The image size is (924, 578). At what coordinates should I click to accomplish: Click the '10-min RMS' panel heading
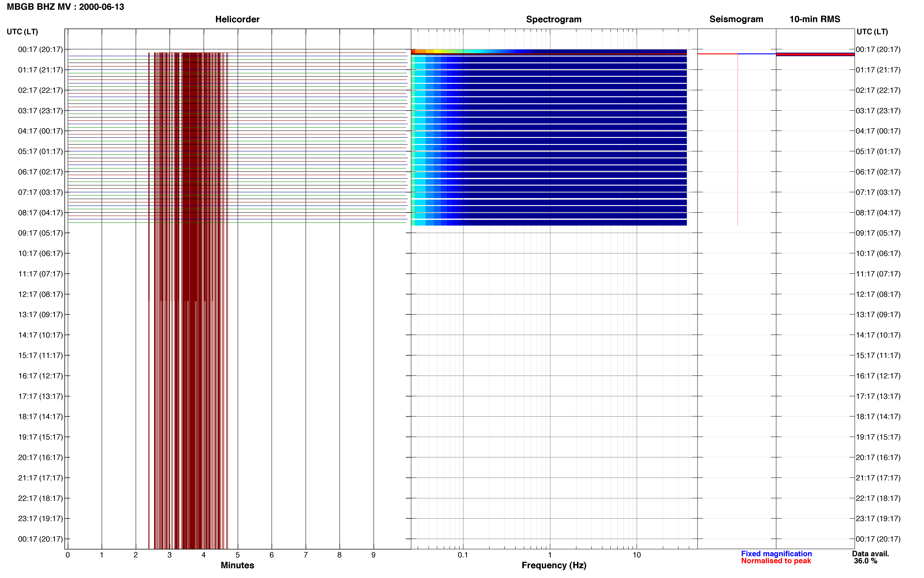pyautogui.click(x=815, y=19)
